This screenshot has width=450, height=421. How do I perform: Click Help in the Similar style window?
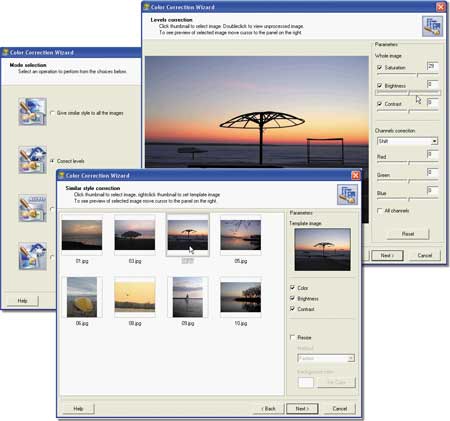79,409
